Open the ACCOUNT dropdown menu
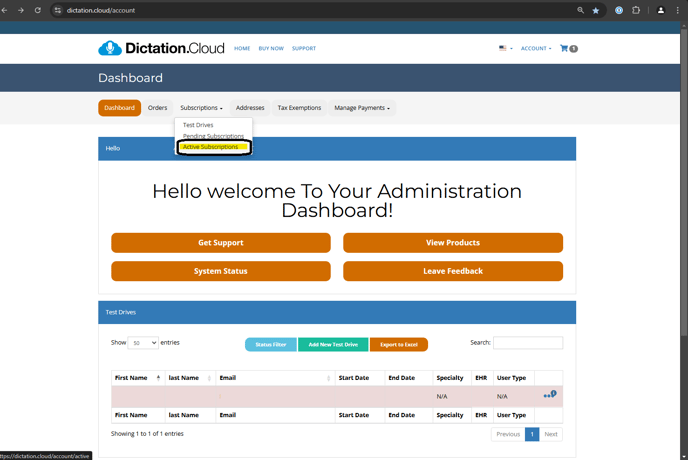 [535, 48]
